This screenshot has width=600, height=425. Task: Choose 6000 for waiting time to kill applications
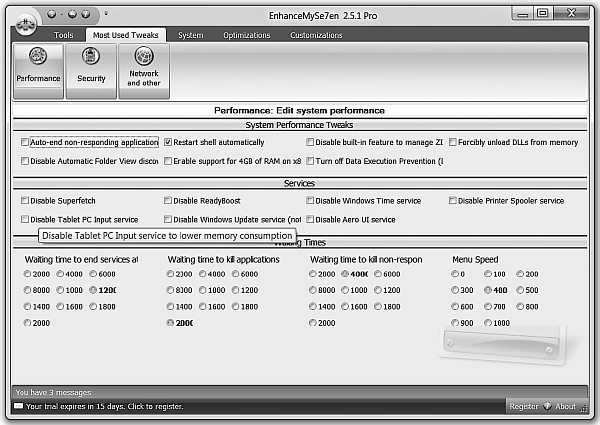[x=236, y=274]
